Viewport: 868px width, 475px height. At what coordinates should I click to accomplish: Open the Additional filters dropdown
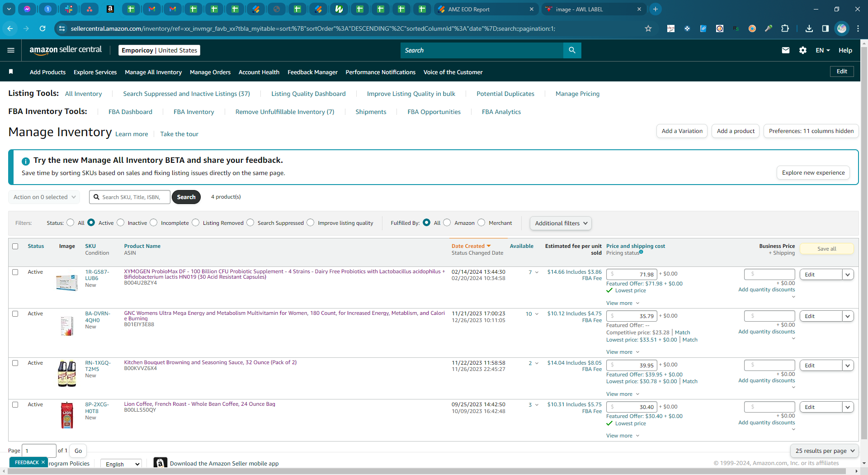point(561,223)
